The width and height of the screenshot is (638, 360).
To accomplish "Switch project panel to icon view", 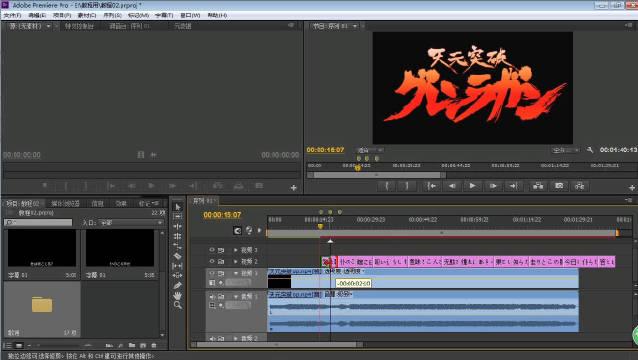I will 19,345.
